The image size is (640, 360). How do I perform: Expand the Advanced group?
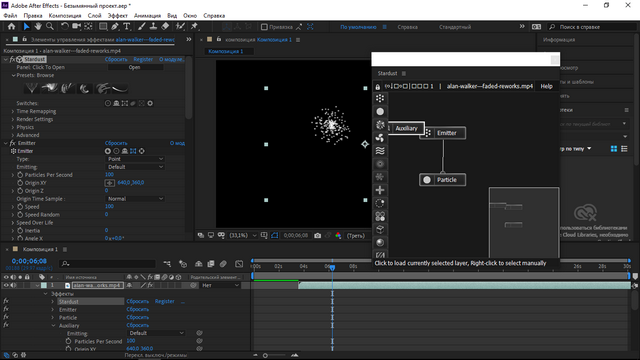tap(13, 135)
